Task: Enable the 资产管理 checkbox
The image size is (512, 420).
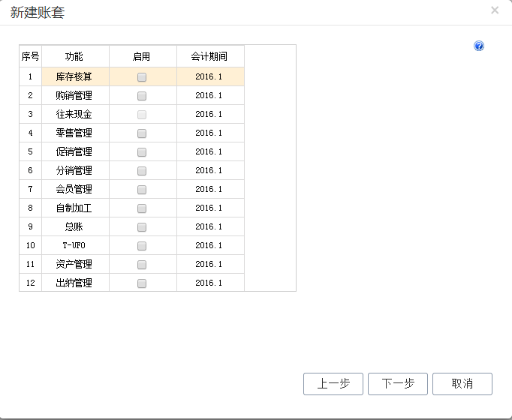Action: click(142, 265)
